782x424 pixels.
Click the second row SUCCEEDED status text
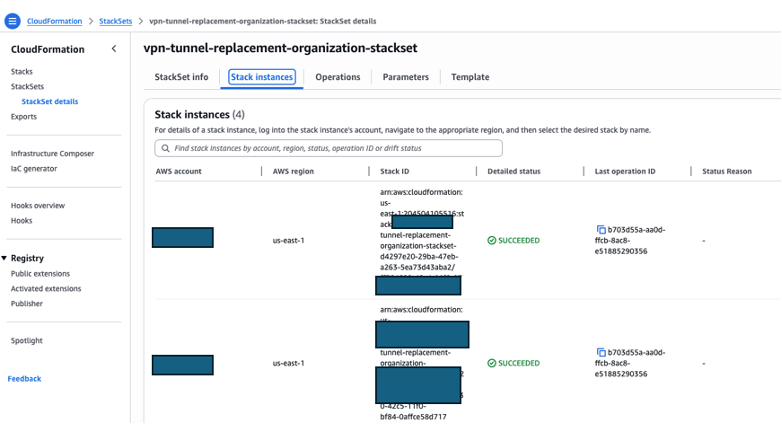coord(519,363)
